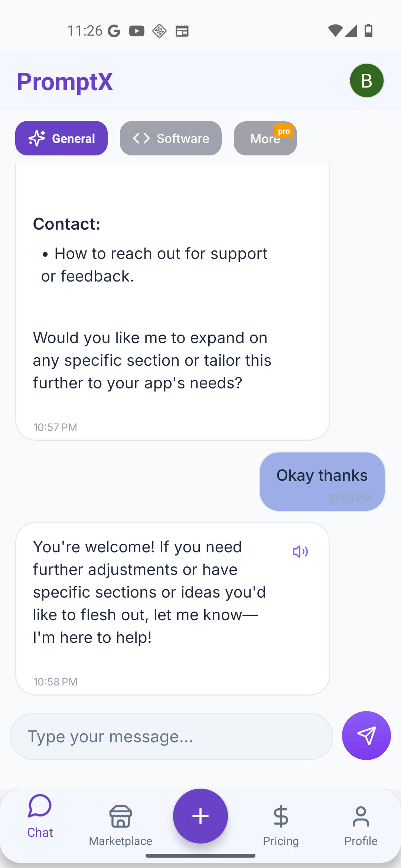Tap the "Okay thanks" message bubble

coord(322,481)
